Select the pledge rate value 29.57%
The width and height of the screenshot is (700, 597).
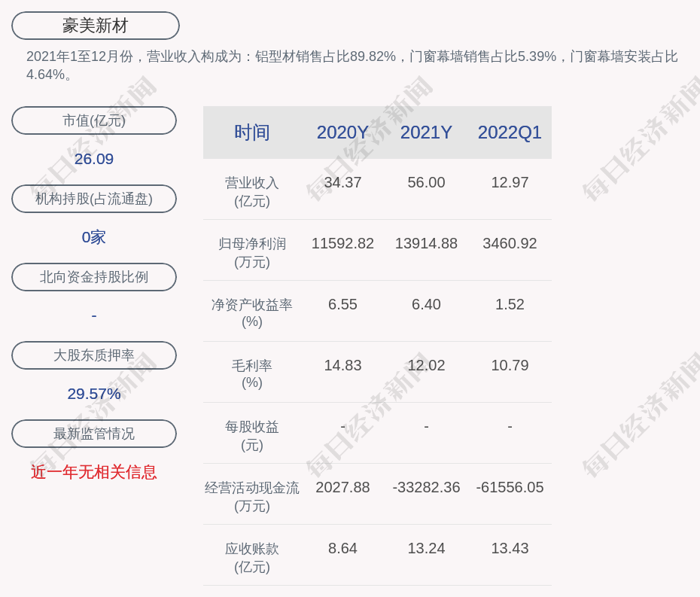point(94,394)
